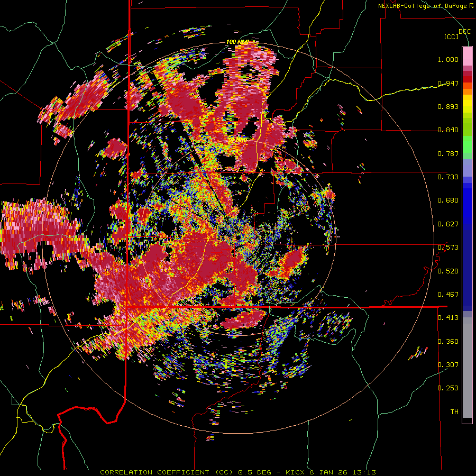This screenshot has height=476, width=476.
Task: Pick the yellow color bar segment near 0.893
Action: (x=467, y=104)
